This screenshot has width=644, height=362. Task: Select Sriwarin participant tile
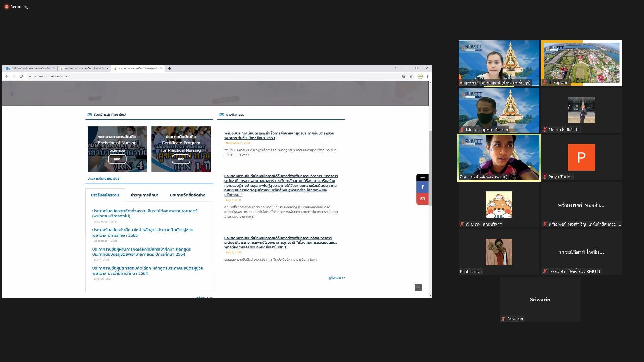coord(540,299)
